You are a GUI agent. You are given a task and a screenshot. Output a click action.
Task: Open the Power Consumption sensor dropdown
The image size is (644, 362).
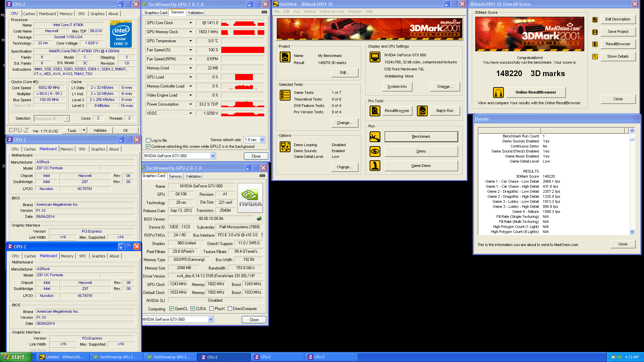click(x=191, y=104)
